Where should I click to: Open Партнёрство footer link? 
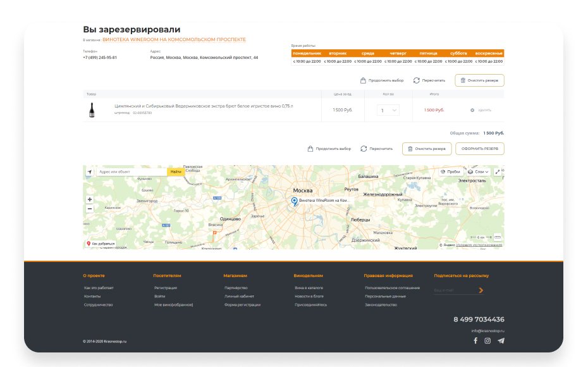click(236, 288)
